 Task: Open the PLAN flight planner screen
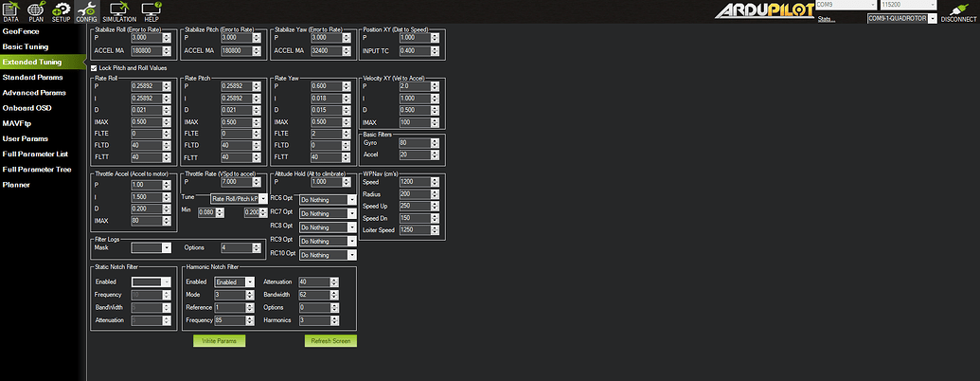[x=36, y=11]
